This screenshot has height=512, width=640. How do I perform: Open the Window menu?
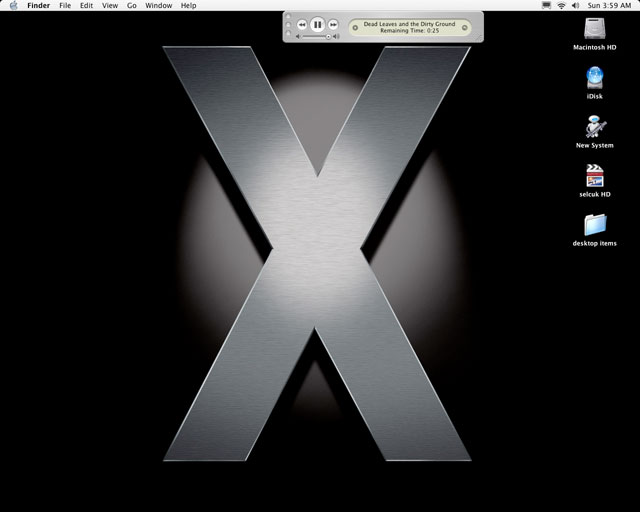pos(158,5)
